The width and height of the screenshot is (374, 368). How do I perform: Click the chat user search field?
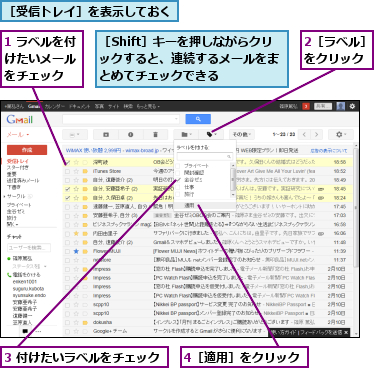coord(29,248)
